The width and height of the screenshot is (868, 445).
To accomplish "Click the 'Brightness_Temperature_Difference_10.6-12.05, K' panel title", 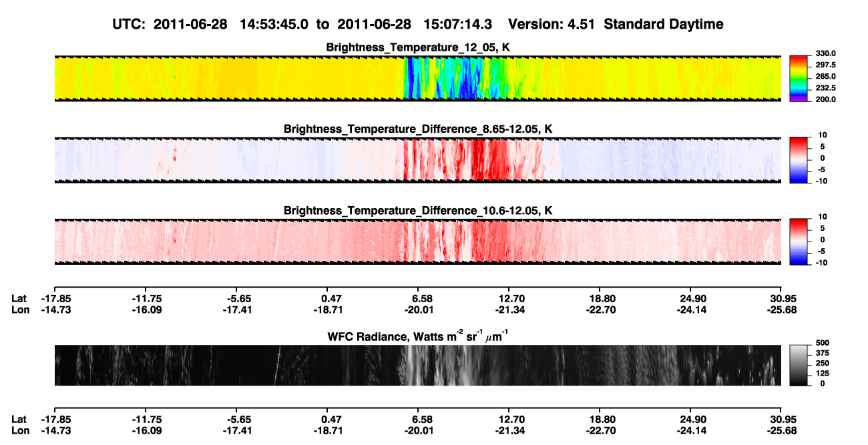I will 418,211.
